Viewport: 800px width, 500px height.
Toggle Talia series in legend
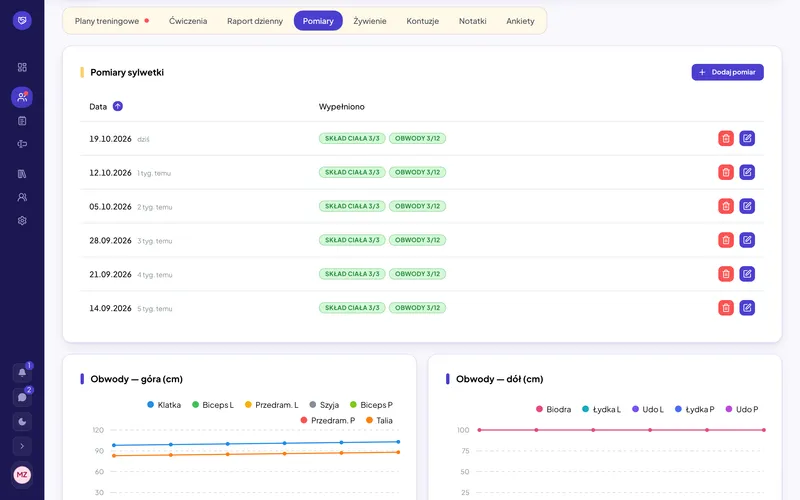(x=379, y=420)
